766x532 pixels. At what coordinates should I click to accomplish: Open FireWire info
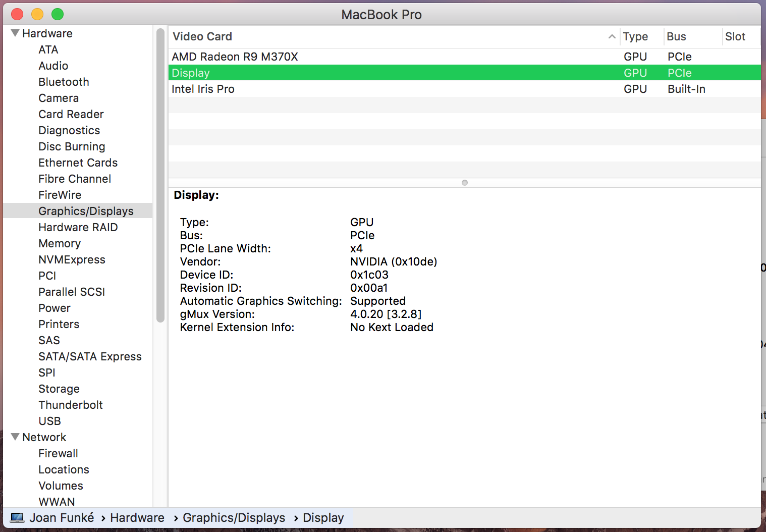point(60,195)
